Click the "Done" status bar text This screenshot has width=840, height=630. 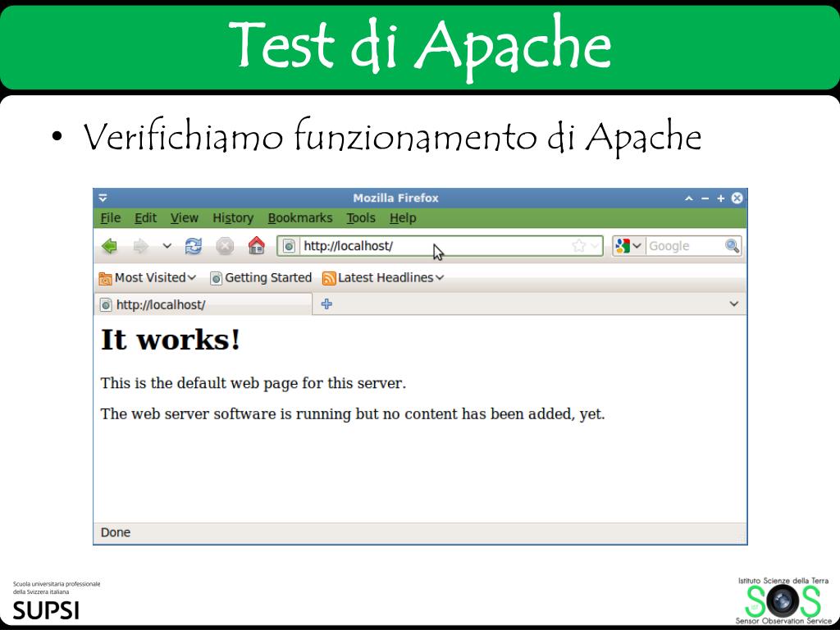pyautogui.click(x=116, y=532)
